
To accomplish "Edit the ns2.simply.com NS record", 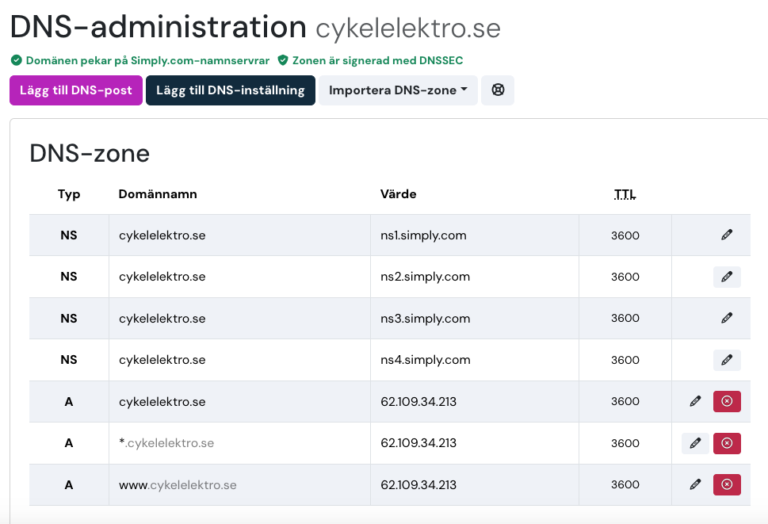I will point(727,277).
